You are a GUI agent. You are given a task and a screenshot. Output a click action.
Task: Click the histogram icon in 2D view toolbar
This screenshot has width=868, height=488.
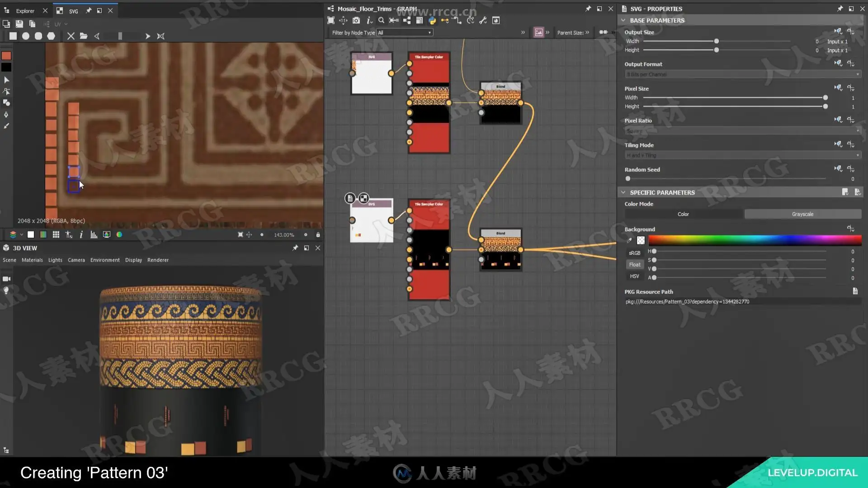click(x=94, y=235)
